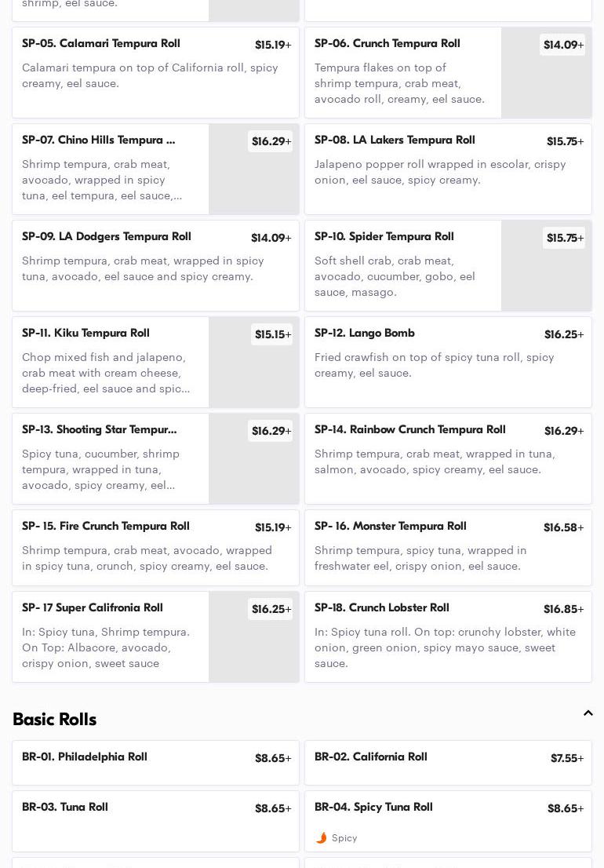
Task: Select SP-09 LA Dodgers Tempura Roll
Action: [x=155, y=265]
